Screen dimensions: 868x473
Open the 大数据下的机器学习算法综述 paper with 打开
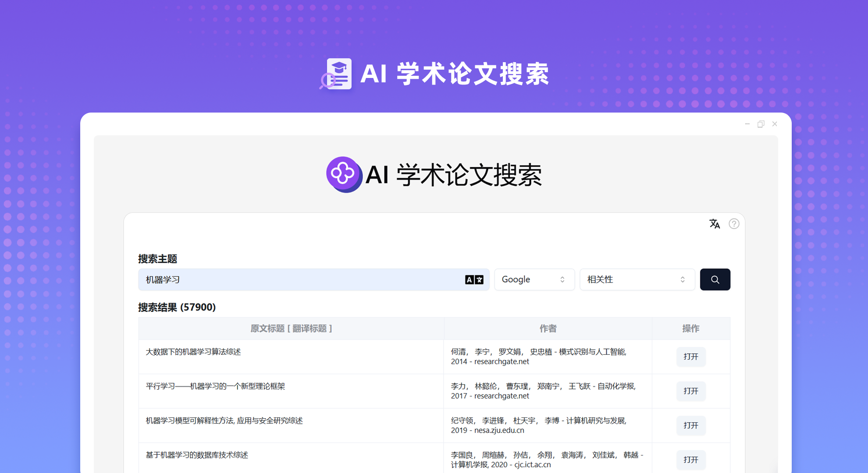point(690,357)
